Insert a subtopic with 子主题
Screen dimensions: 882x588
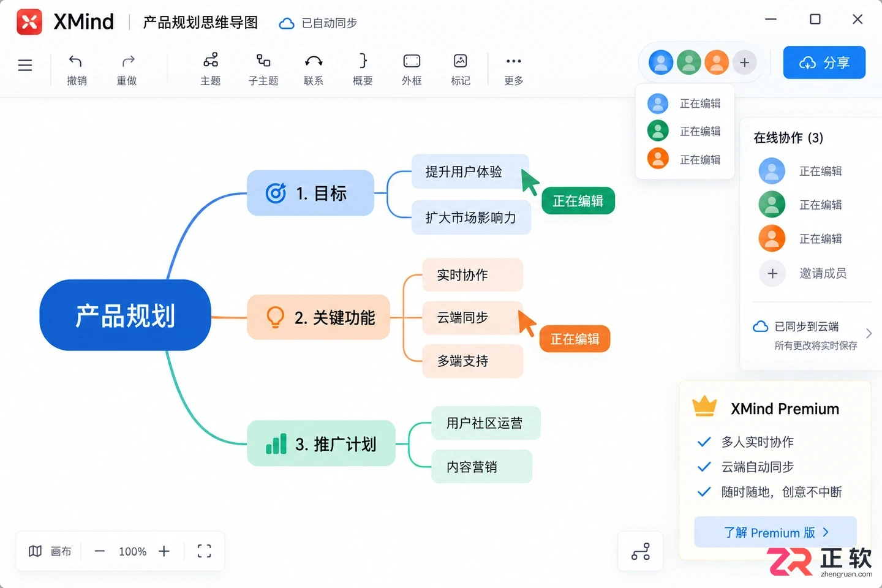pos(263,69)
